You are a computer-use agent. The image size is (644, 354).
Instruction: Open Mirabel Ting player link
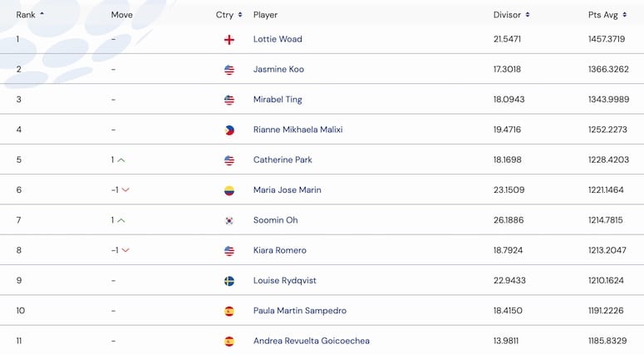coord(278,100)
